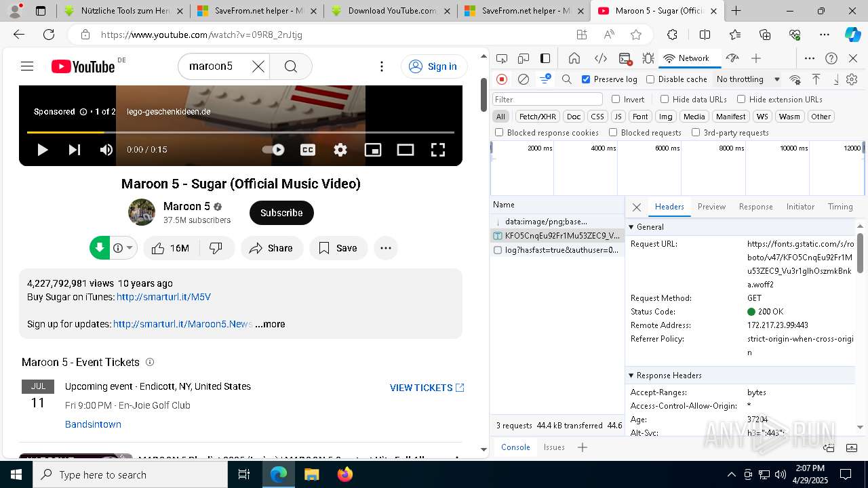
Task: Check Hide data URLs checkbox
Action: tap(664, 99)
